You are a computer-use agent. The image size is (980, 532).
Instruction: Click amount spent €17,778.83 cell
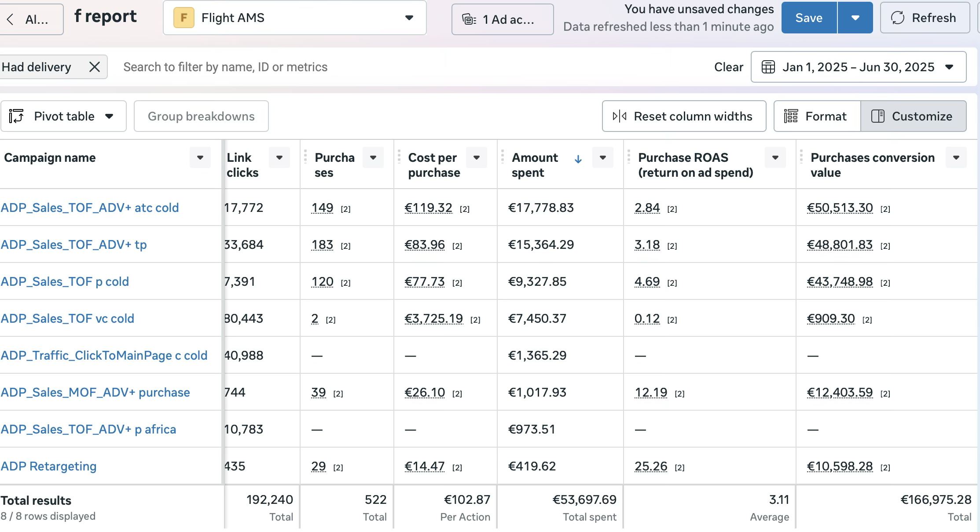point(541,208)
